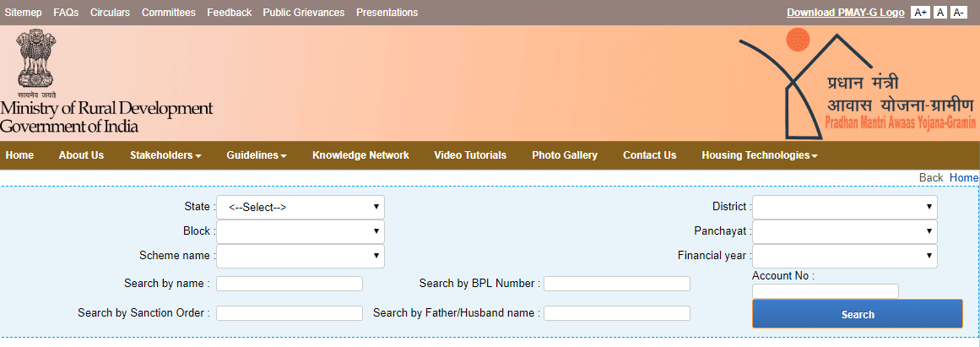
Task: Focus the Account No field
Action: pyautogui.click(x=825, y=291)
